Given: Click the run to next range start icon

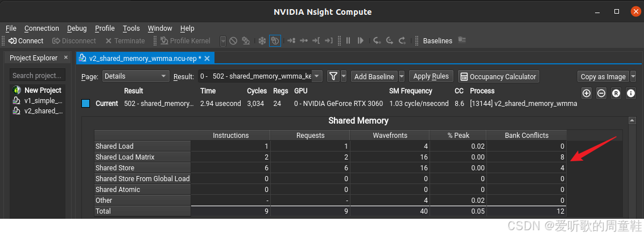Looking at the screenshot, I should tap(316, 41).
